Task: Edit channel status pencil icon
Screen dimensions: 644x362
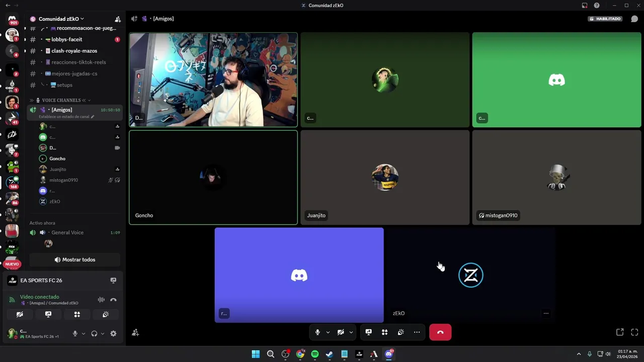Action: (x=92, y=117)
